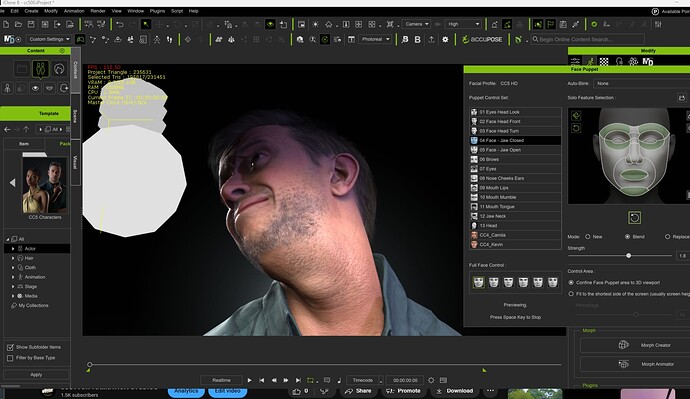The width and height of the screenshot is (690, 399).
Task: Click the sun light icon in toolbar
Action: (316, 24)
